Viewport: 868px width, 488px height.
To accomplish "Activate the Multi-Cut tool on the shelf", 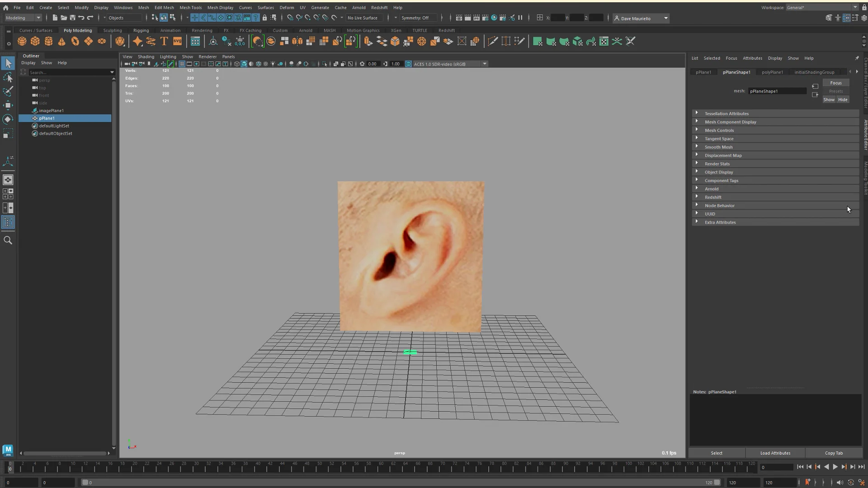I will 492,41.
